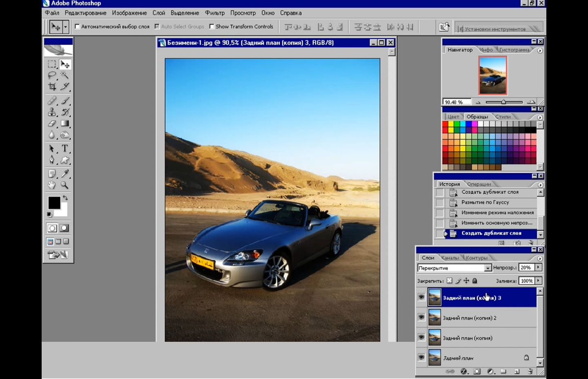Select the Blur tool
The height and width of the screenshot is (379, 588).
[51, 135]
